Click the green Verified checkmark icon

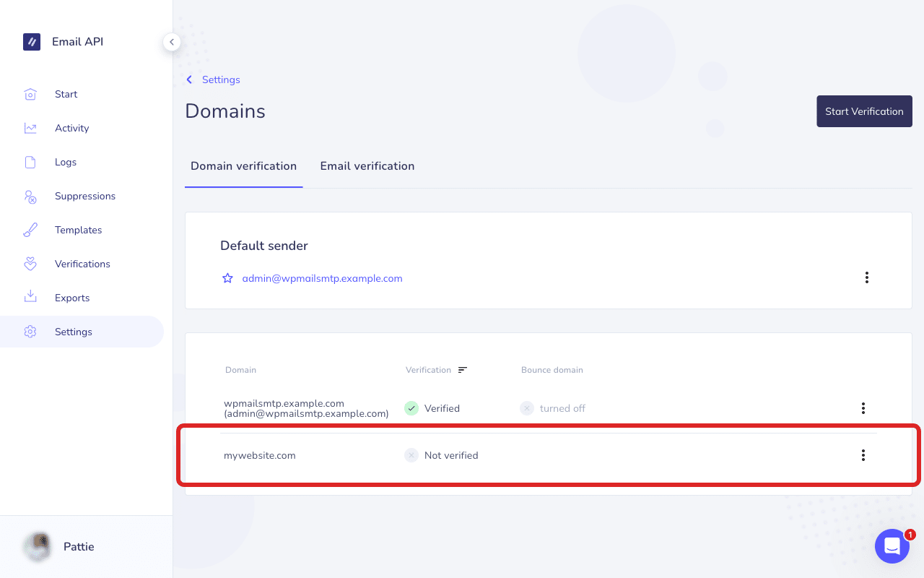tap(411, 408)
